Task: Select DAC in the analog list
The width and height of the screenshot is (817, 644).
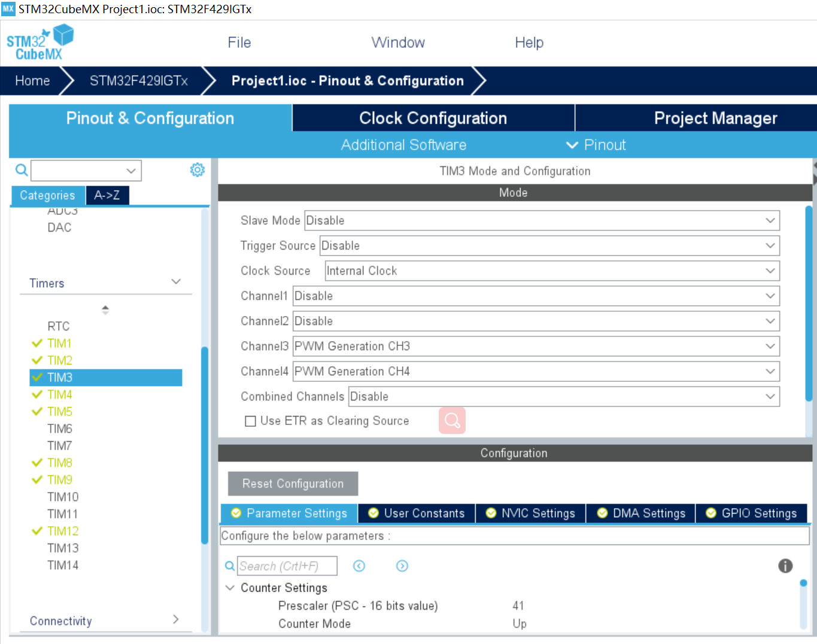Action: tap(59, 227)
